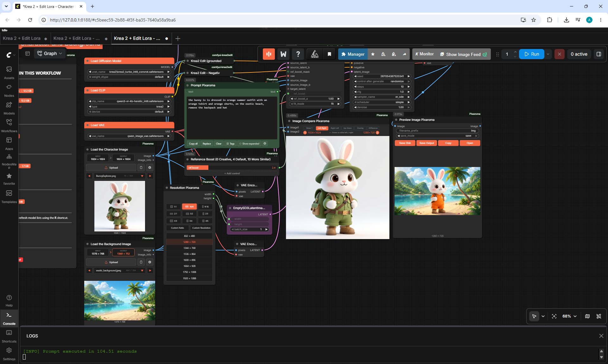Screen dimensions: 608x364
Task: Click the bookmark toolbar icon
Action: click(x=329, y=54)
